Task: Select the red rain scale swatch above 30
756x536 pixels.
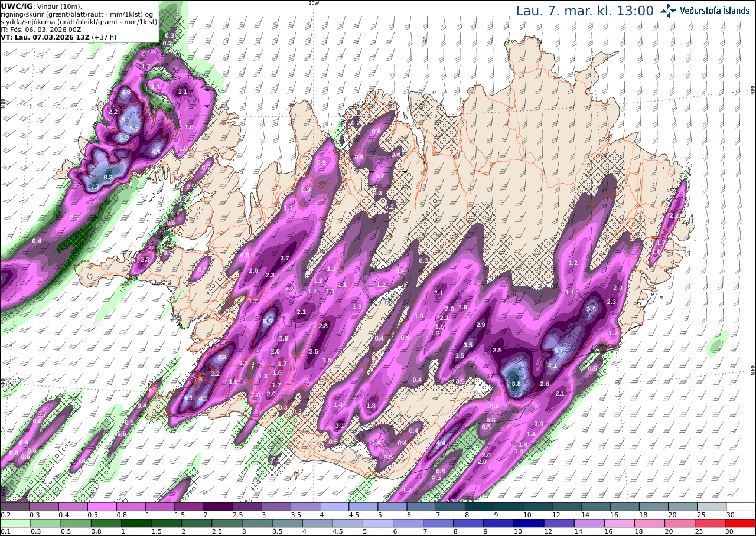Action: coord(741,523)
